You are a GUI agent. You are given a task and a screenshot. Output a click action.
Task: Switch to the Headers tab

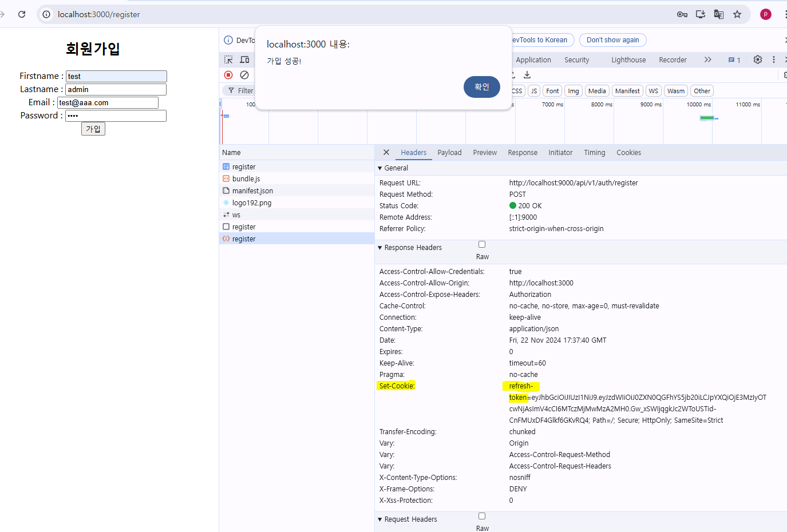[x=413, y=153]
